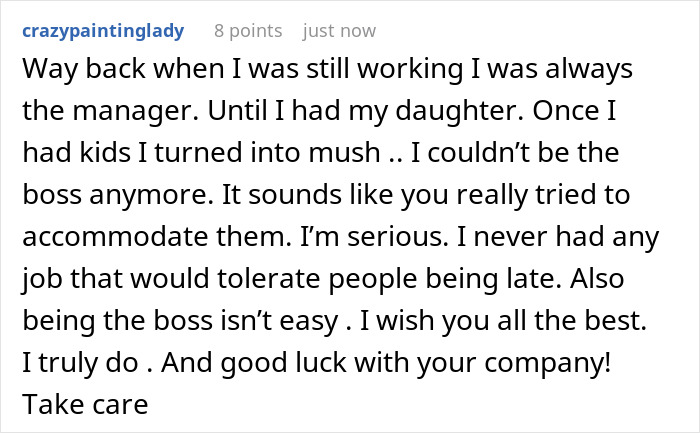Click the "just now" comment timestamp
Viewport: 700px width, 433px height.
pos(339,31)
